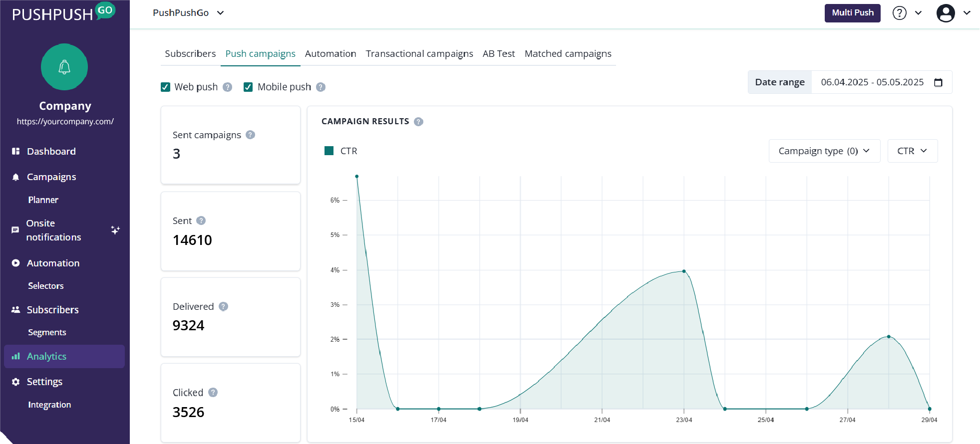The image size is (980, 444).
Task: Switch to the AB Test tab
Action: coord(498,54)
